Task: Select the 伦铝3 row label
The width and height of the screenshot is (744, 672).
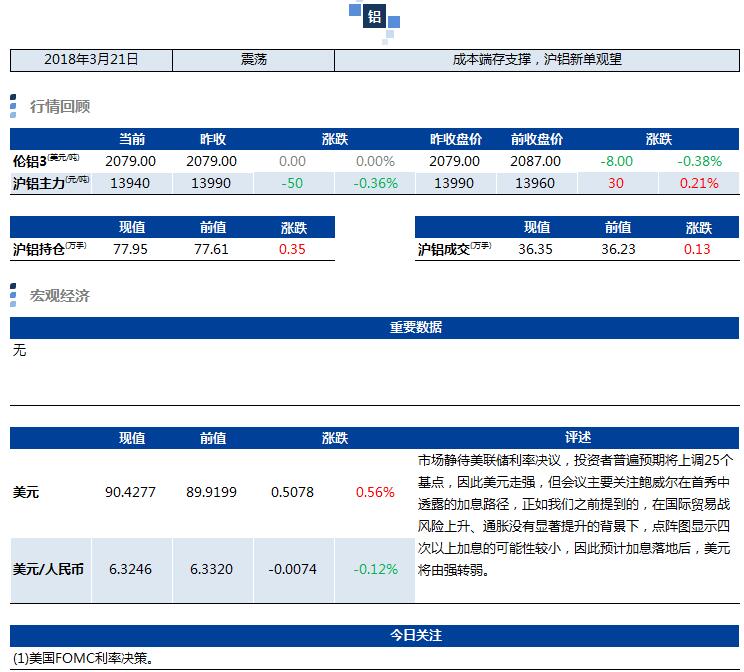Action: [x=46, y=161]
